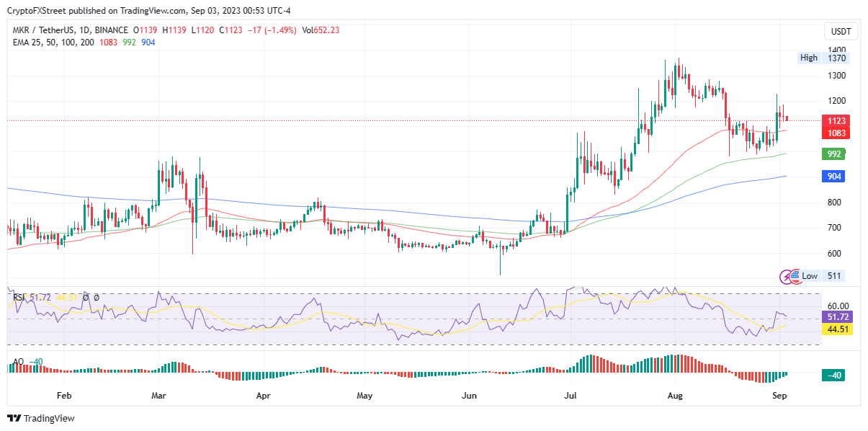Click the TradingView logo at bottom left
Screen dimensions: 868x431
click(41, 418)
